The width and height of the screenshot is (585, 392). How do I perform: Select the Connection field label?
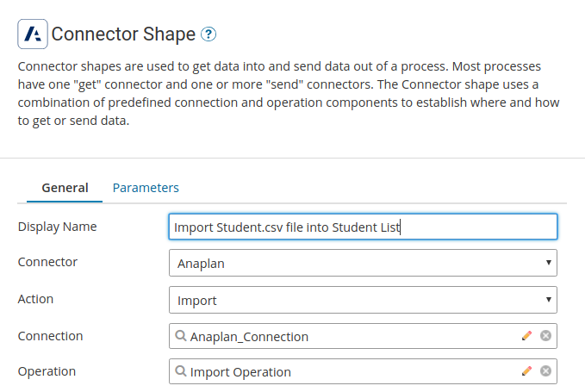click(50, 335)
